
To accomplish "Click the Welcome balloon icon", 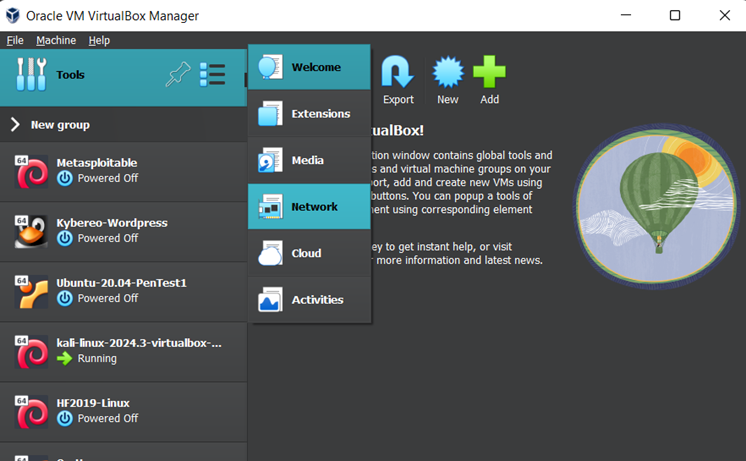I will pyautogui.click(x=270, y=67).
